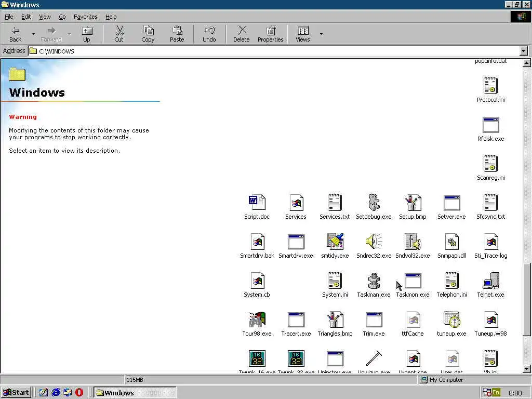Open the Go menu
This screenshot has height=399, width=532.
point(62,17)
